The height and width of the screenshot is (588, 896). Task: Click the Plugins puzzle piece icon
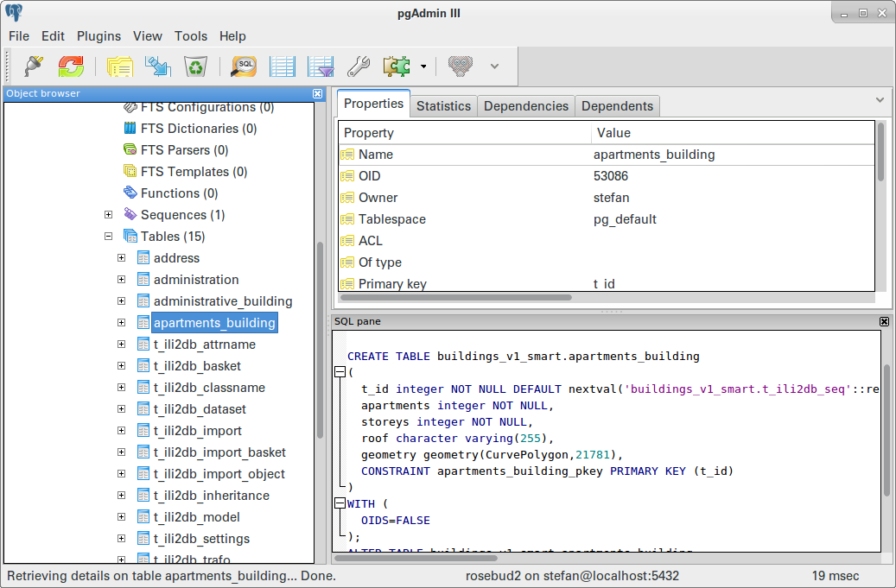[397, 66]
